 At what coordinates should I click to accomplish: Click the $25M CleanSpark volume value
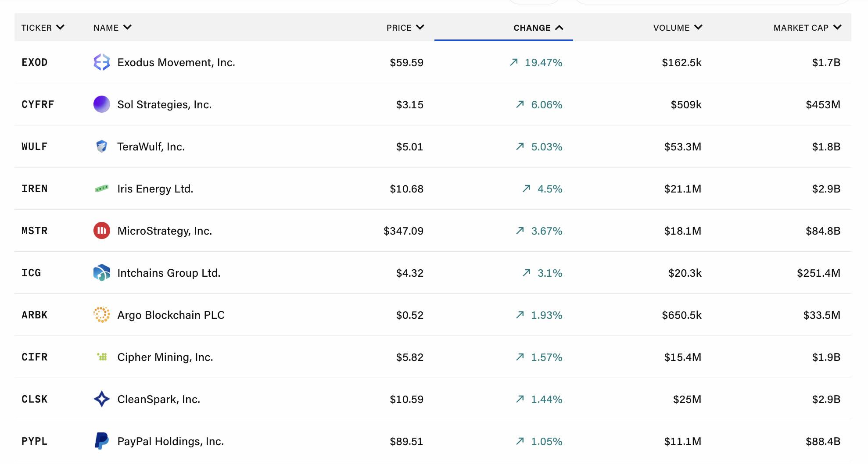[687, 400]
